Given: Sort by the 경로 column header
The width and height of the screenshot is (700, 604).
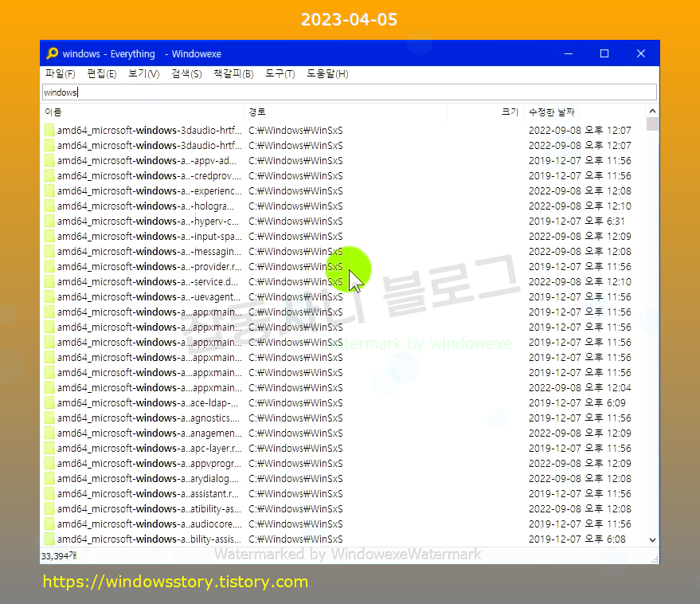Looking at the screenshot, I should 346,112.
